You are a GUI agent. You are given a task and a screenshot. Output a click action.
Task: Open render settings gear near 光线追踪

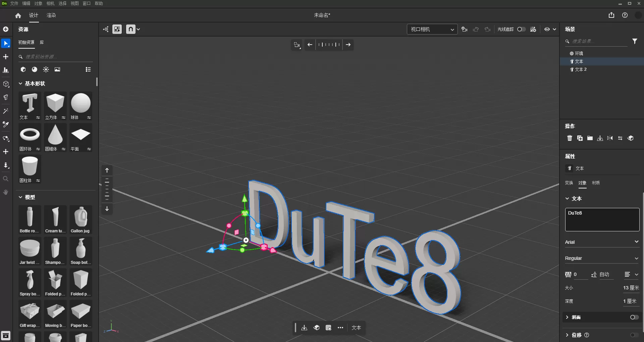533,29
